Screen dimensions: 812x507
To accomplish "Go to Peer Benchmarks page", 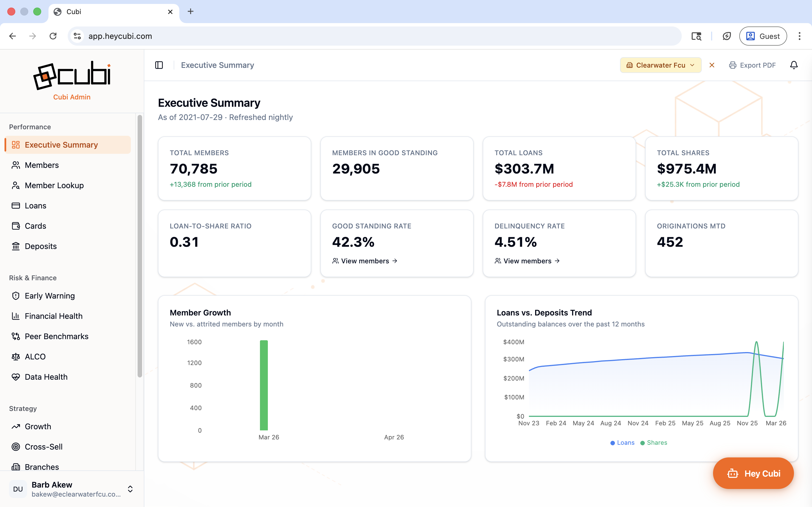I will [x=56, y=336].
